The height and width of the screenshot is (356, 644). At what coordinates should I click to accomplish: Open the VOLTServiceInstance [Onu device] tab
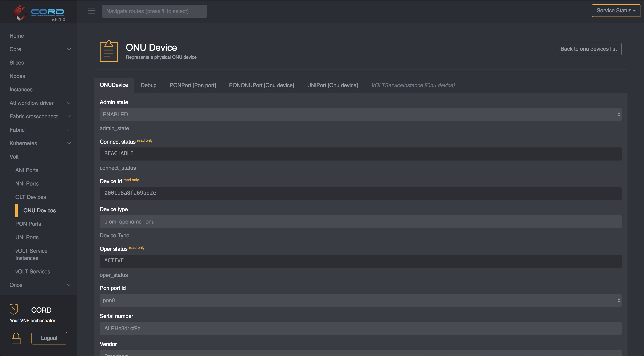(x=413, y=85)
